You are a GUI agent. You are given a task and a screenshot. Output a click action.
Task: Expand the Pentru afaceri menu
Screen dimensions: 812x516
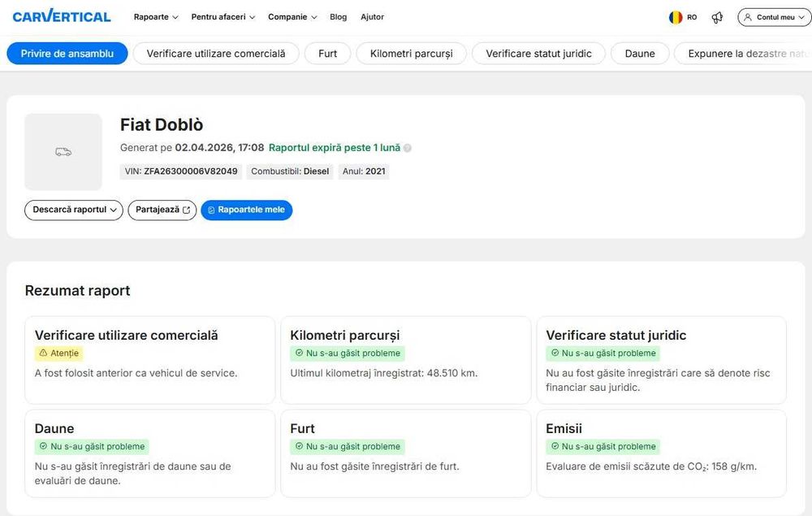click(223, 17)
